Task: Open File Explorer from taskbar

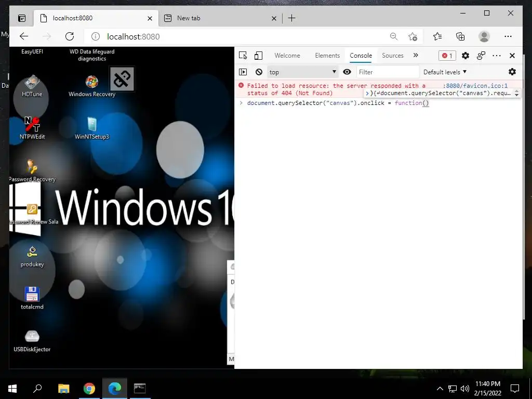Action: (63, 389)
